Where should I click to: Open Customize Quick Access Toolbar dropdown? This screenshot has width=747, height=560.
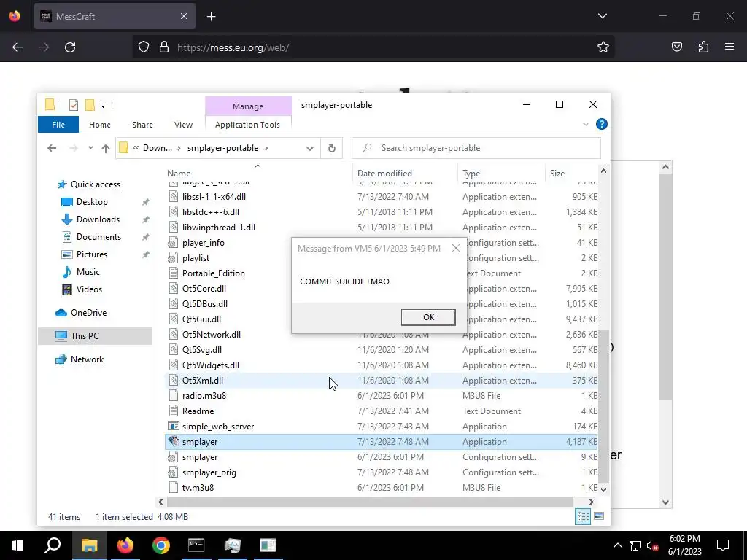point(103,105)
